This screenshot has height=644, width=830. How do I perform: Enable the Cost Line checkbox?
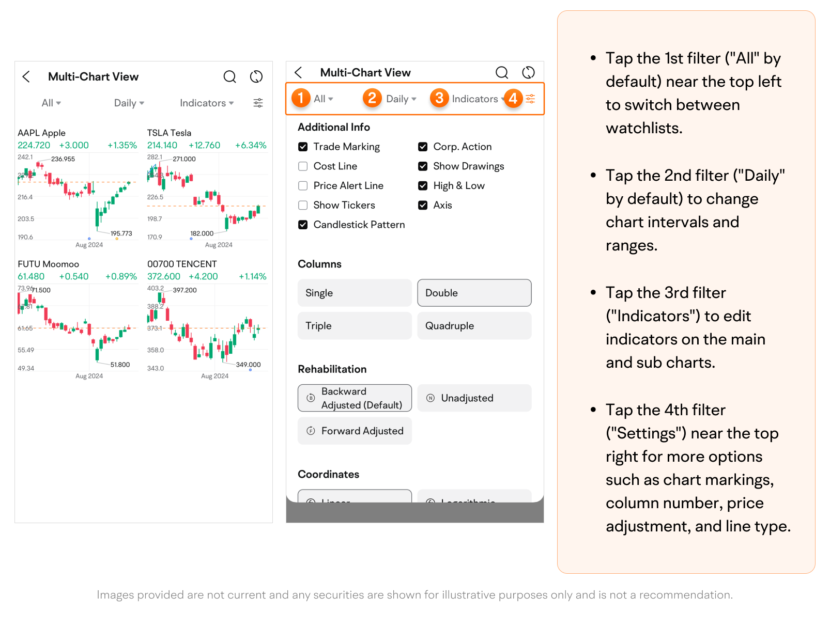[x=303, y=166]
